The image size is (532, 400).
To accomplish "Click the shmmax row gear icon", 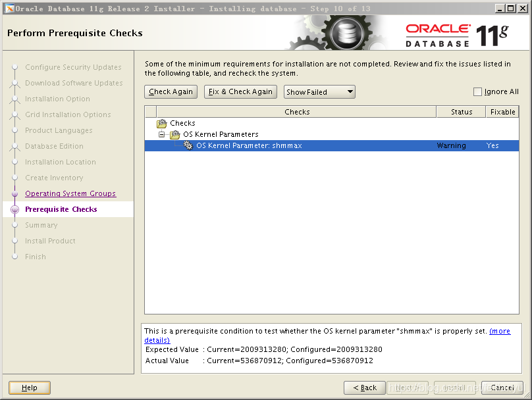I will [x=188, y=145].
